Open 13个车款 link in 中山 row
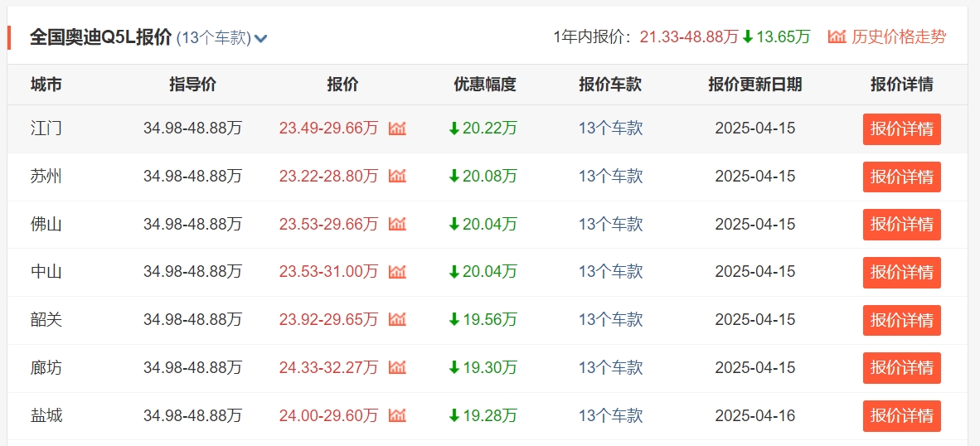This screenshot has height=446, width=980. click(x=610, y=272)
